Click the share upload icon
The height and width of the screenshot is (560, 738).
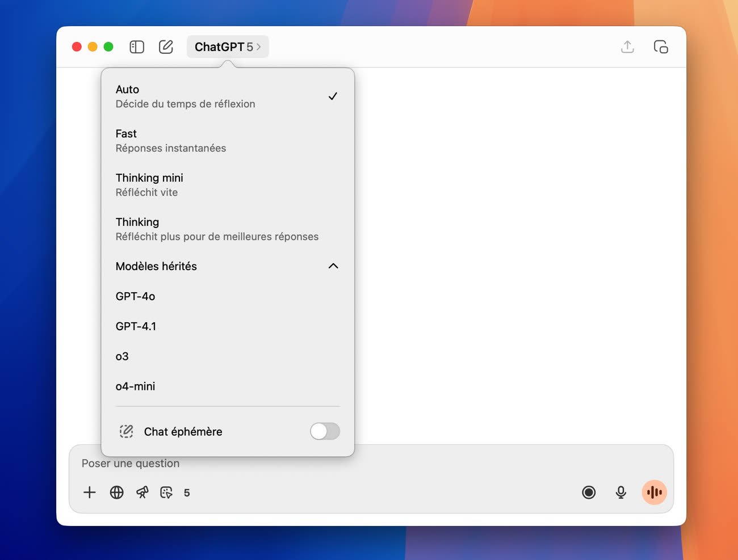pyautogui.click(x=627, y=47)
